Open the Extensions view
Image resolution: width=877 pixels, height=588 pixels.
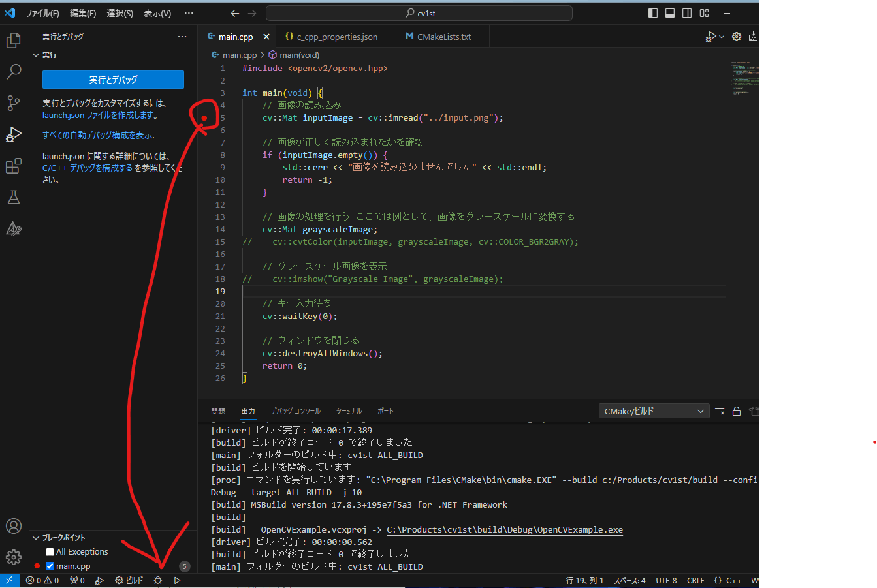coord(14,166)
